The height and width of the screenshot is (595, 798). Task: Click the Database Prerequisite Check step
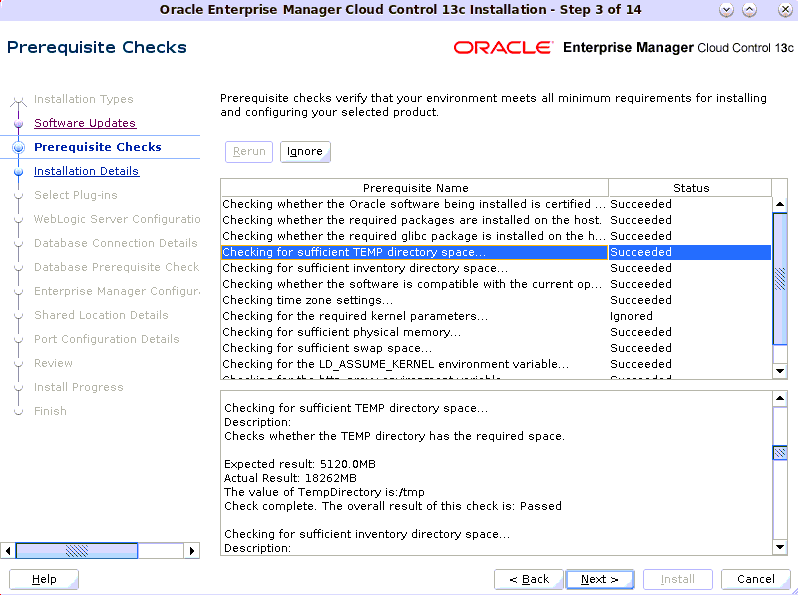pyautogui.click(x=116, y=267)
